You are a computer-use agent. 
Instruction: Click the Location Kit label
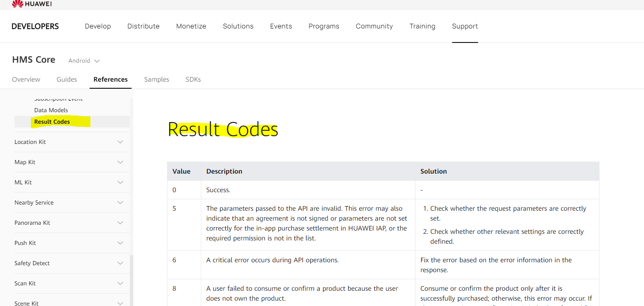[x=30, y=142]
